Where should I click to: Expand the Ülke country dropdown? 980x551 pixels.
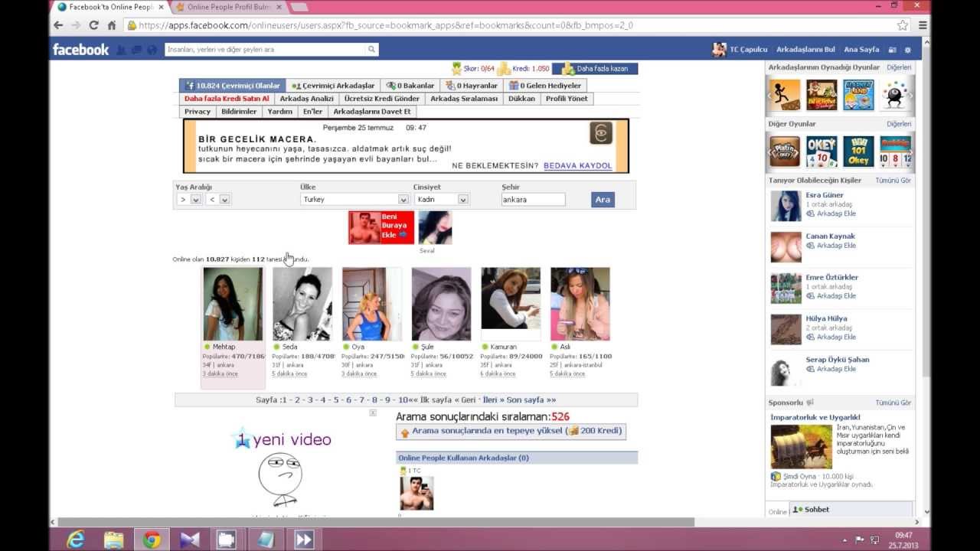click(x=354, y=199)
